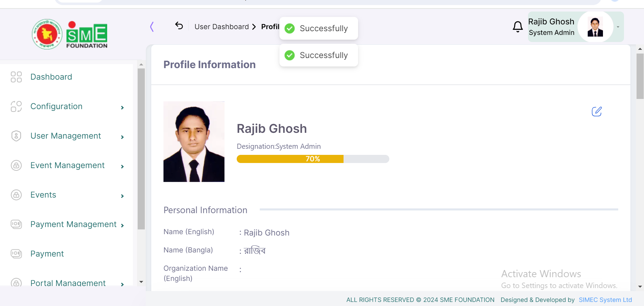
Task: Open the Payment menu item
Action: [x=47, y=254]
